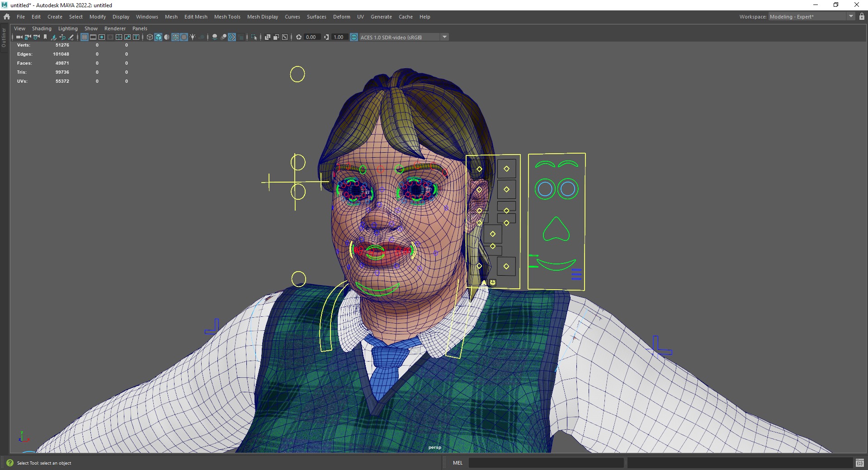Viewport: 868px width, 470px height.
Task: Open the Deform menu
Action: click(341, 17)
